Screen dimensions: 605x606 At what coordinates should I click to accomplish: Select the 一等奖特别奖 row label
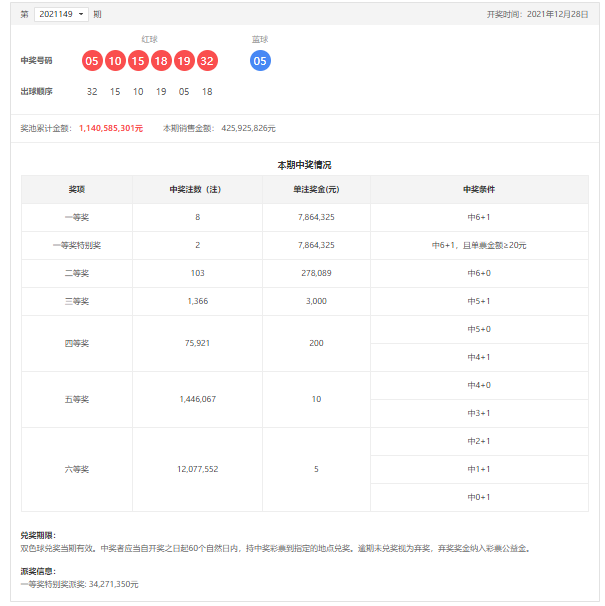tap(77, 245)
